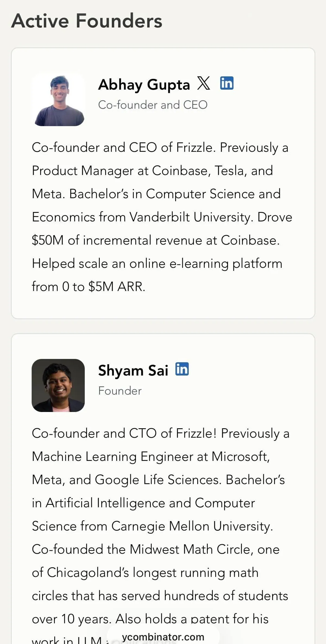Click "$5M ARR" in Abhay's bio
Viewport: 326px width, 644px height.
[x=117, y=287]
